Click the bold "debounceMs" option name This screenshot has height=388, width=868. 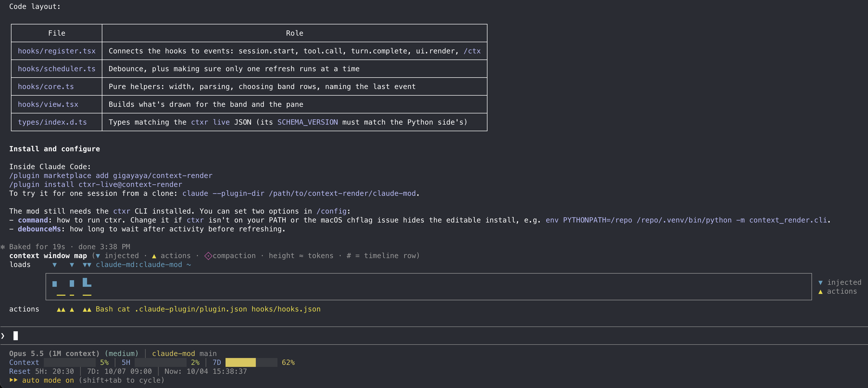39,229
